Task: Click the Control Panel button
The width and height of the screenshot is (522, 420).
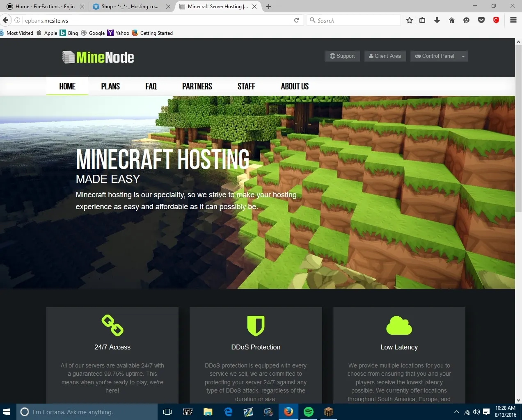Action: (x=435, y=56)
